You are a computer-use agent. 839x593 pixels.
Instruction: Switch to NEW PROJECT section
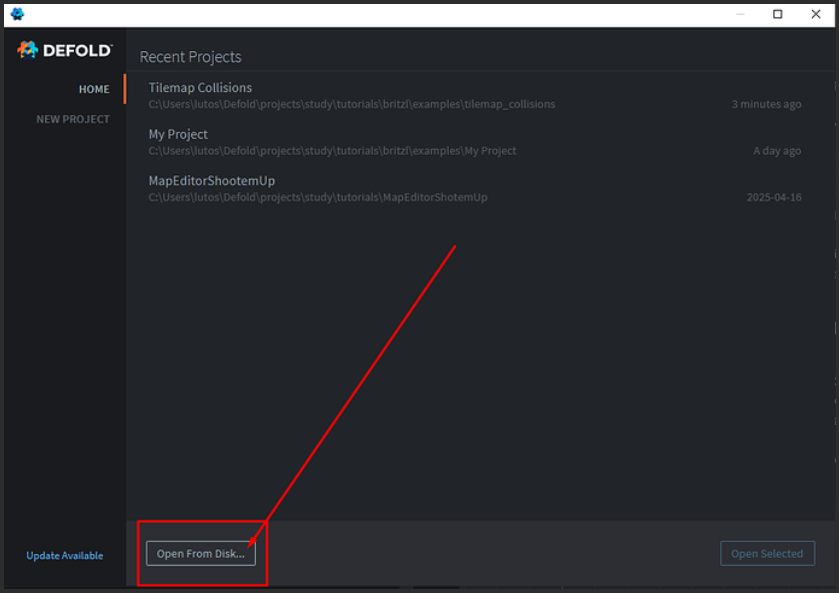[x=73, y=119]
